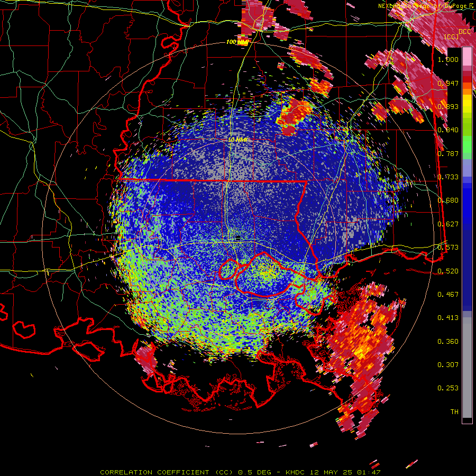Click the TH threshold label

pos(454,411)
